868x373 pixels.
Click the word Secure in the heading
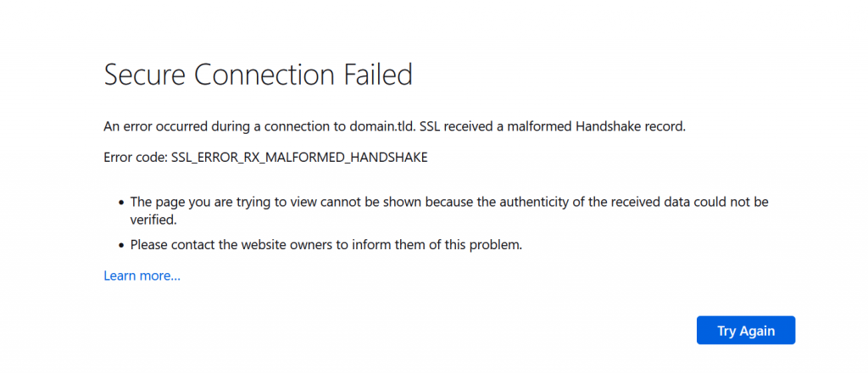145,75
